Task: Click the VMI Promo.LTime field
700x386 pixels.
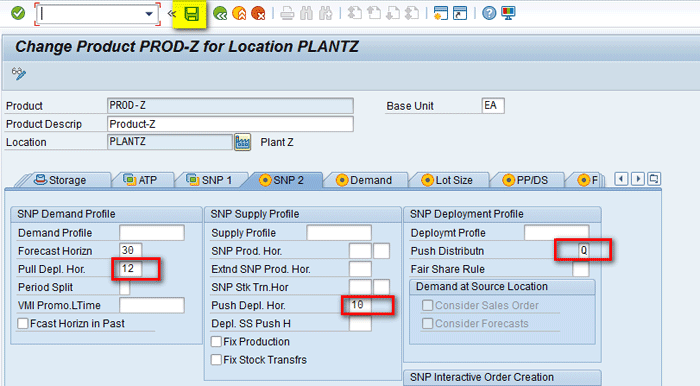Action: [x=152, y=305]
